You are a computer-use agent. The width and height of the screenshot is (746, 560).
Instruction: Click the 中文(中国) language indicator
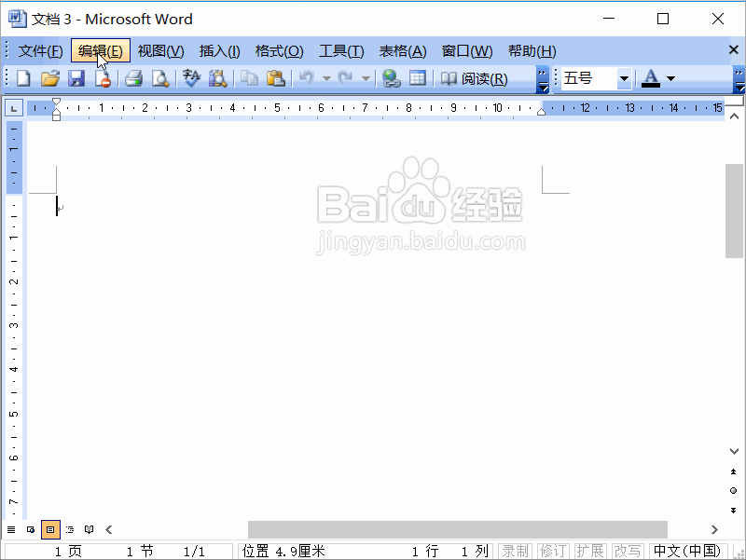coord(684,550)
